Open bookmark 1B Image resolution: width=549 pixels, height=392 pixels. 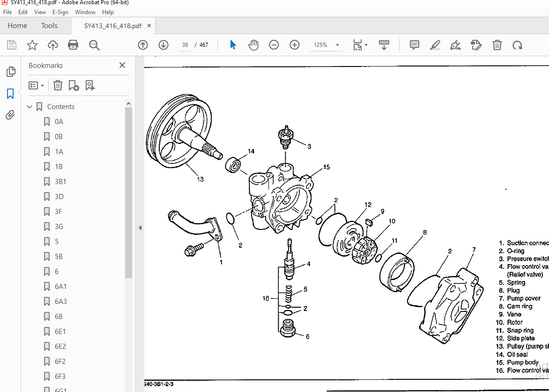pos(59,167)
